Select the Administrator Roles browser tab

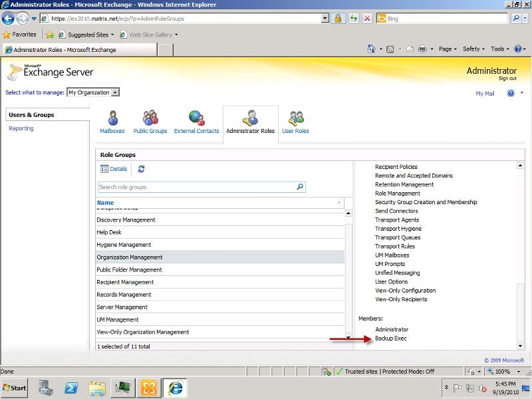[x=80, y=50]
